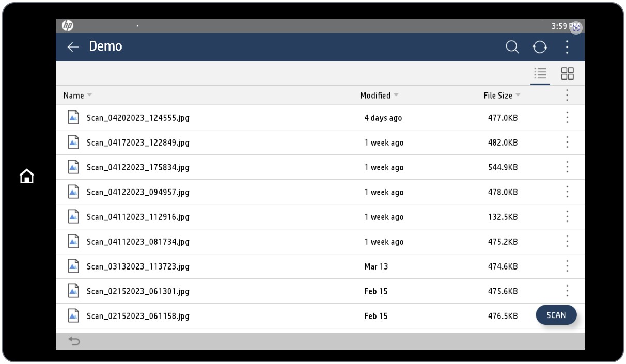
Task: Open column options menu in header row
Action: (567, 95)
